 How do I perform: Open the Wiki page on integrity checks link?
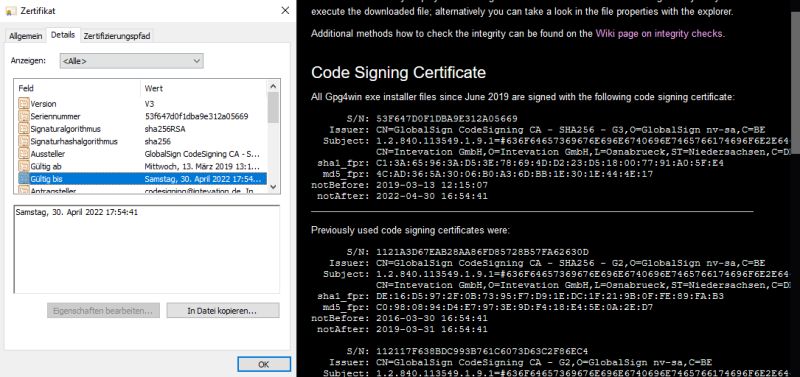(x=659, y=34)
